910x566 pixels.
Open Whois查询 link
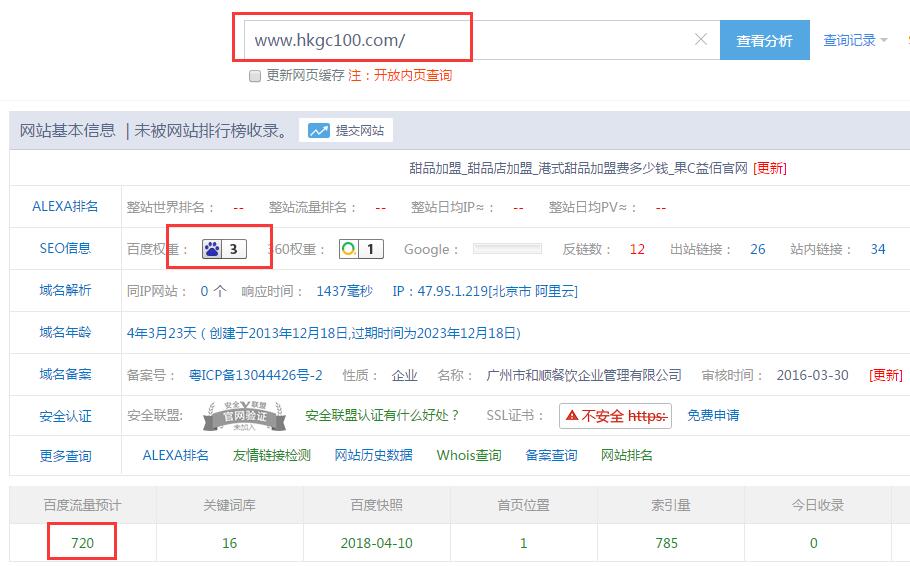point(469,455)
